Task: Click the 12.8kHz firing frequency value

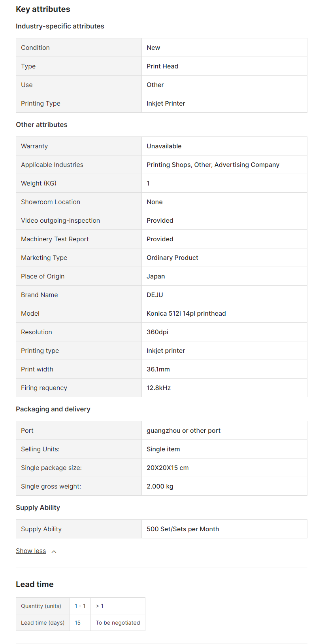Action: pyautogui.click(x=158, y=388)
